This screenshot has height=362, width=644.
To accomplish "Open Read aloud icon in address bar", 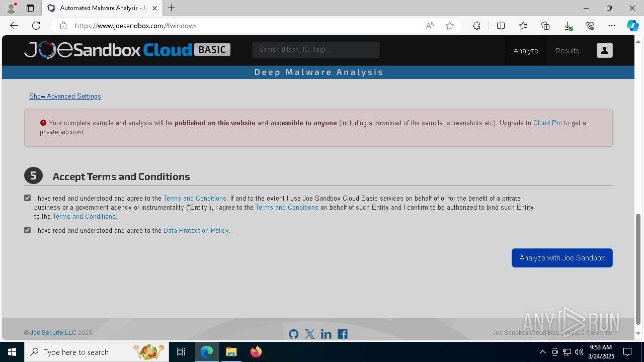I will 430,26.
